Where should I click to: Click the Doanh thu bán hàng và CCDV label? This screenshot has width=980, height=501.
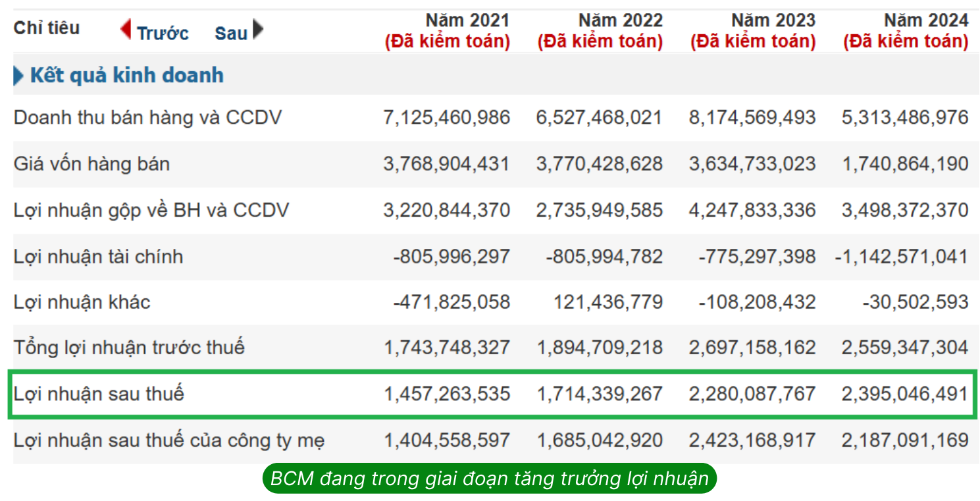point(147,118)
